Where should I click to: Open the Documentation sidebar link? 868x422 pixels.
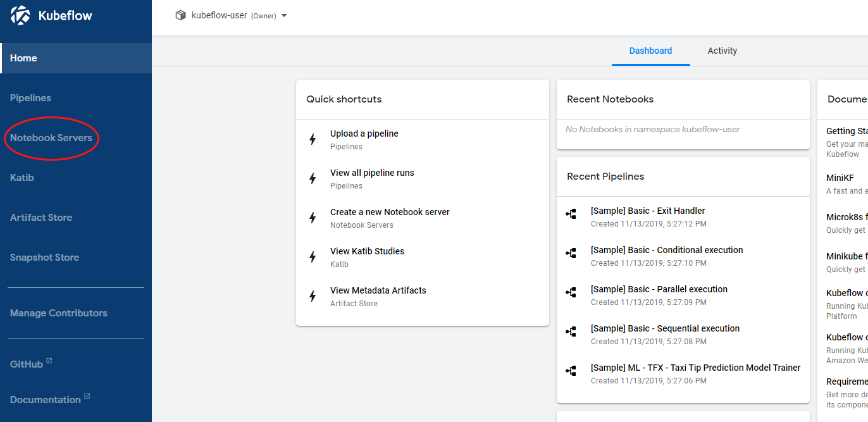pos(46,400)
